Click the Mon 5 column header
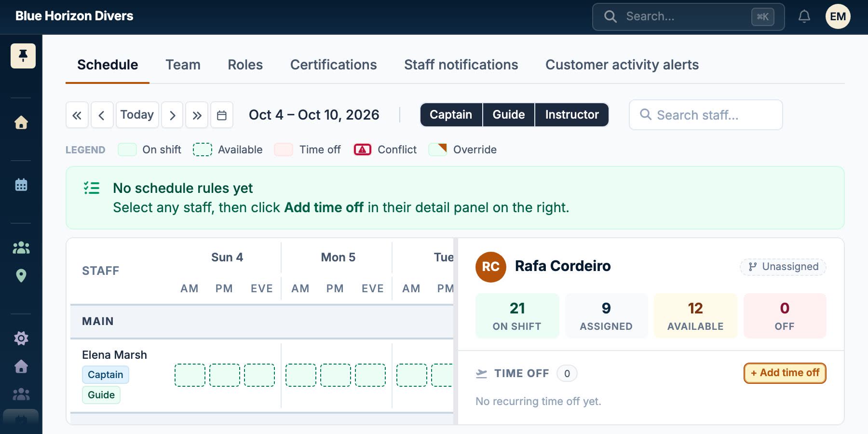Image resolution: width=868 pixels, height=434 pixels. click(338, 258)
